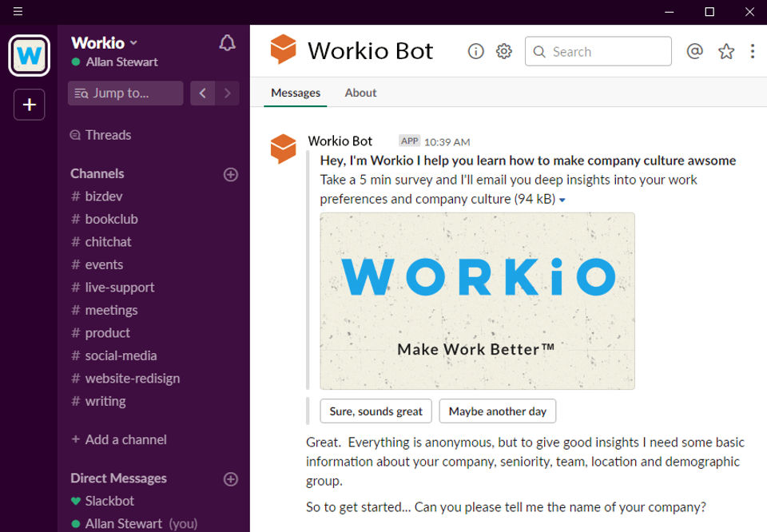Image resolution: width=767 pixels, height=532 pixels.
Task: Open the hamburger menu in title bar
Action: click(18, 11)
